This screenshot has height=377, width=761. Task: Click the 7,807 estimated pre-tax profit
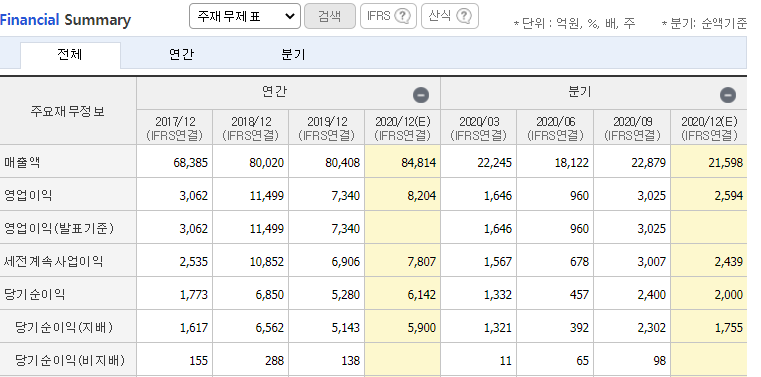(421, 262)
